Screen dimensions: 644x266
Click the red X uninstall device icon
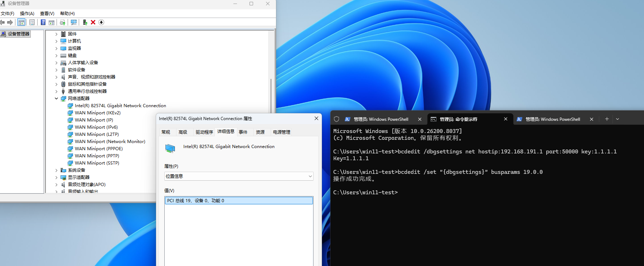[93, 22]
